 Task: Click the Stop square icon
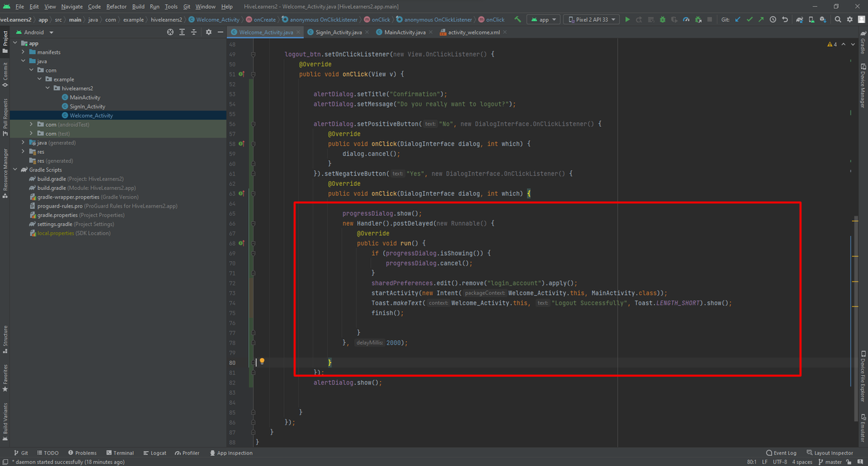coord(709,20)
